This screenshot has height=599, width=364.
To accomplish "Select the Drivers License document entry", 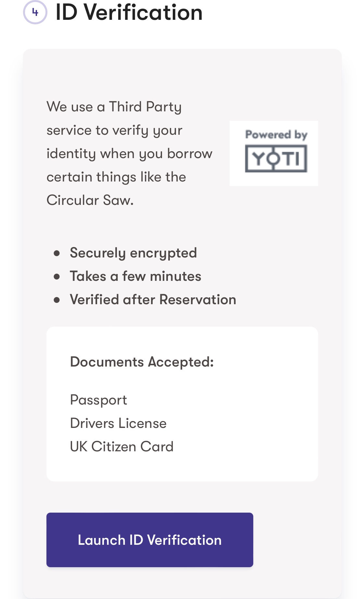I will (x=118, y=423).
